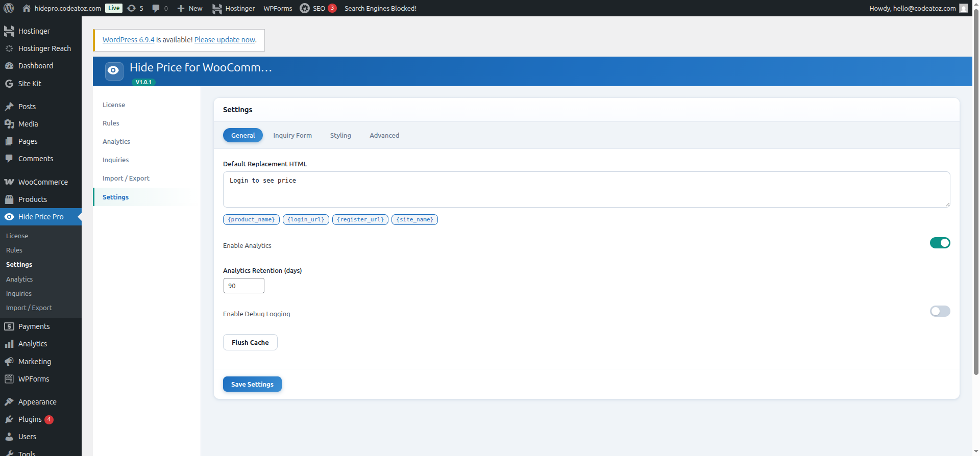Open Users in the sidebar
Screen dimensions: 980x456
41,437
